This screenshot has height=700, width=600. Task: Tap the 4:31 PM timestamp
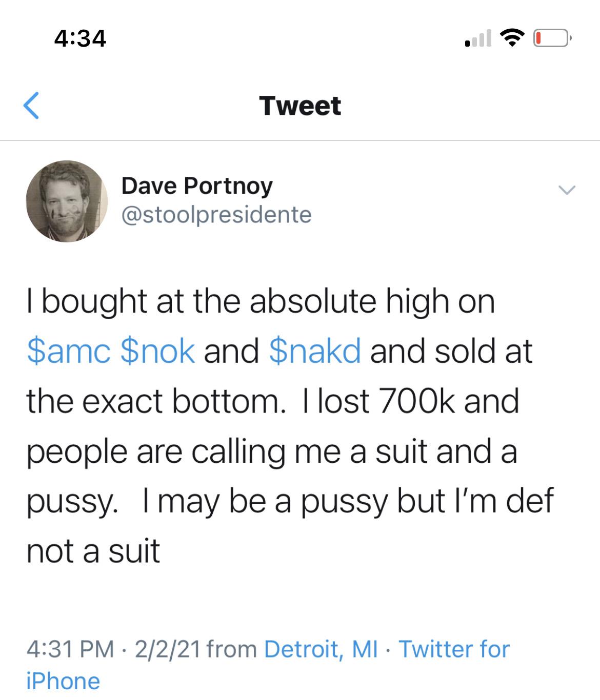click(70, 649)
